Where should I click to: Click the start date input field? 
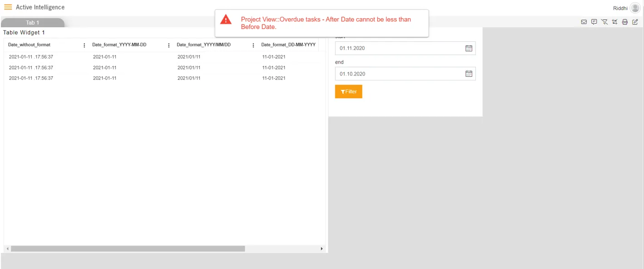pyautogui.click(x=405, y=48)
